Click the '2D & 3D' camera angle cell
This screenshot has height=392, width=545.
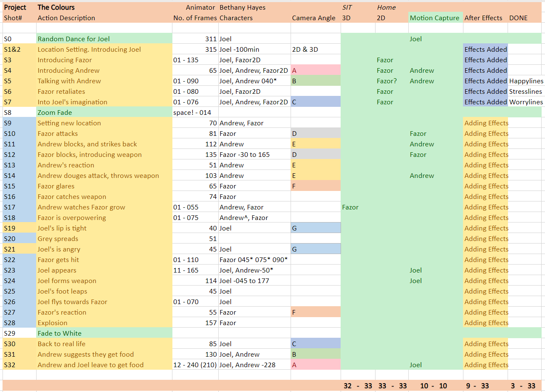click(315, 49)
